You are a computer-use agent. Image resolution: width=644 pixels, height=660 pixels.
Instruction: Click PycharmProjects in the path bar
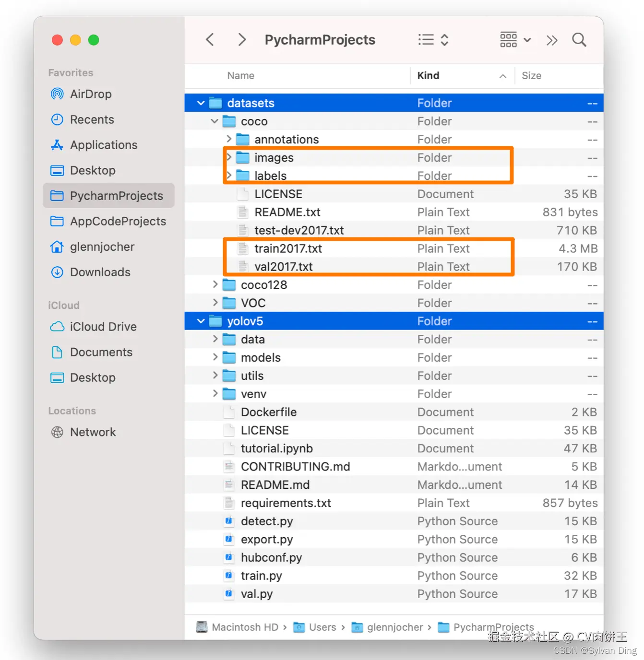tap(486, 627)
